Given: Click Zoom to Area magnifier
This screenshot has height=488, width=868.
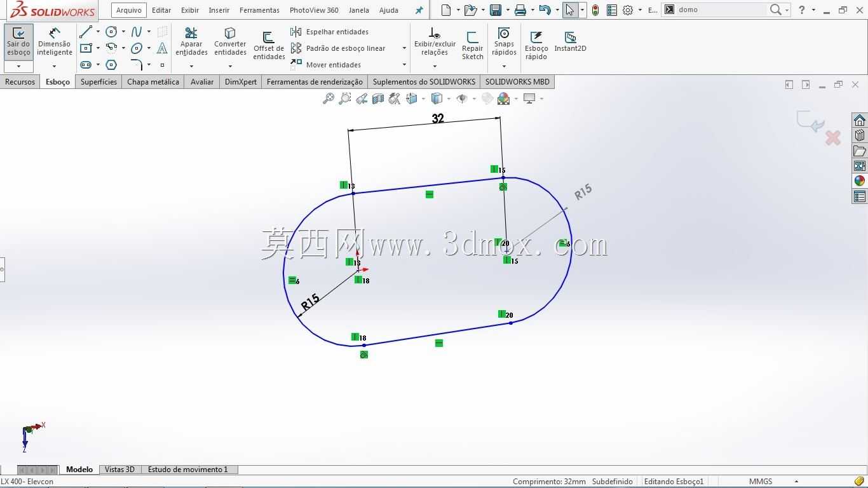Looking at the screenshot, I should coord(345,98).
